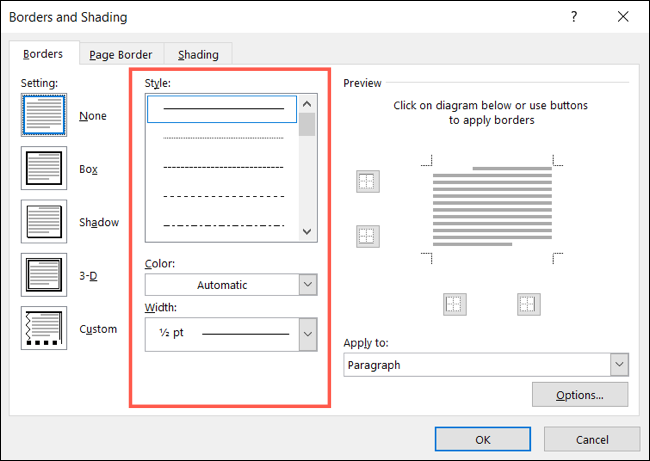
Task: Click the Custom setting label
Action: 98,329
